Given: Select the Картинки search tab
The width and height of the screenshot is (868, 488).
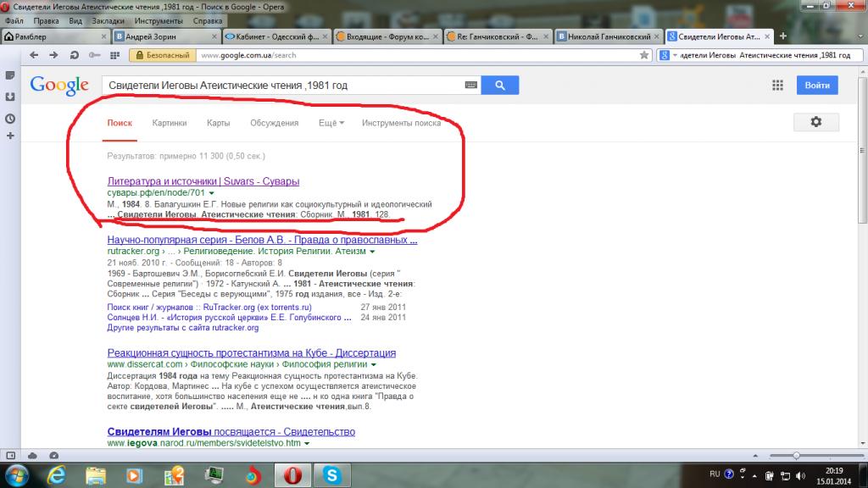Looking at the screenshot, I should pos(170,123).
